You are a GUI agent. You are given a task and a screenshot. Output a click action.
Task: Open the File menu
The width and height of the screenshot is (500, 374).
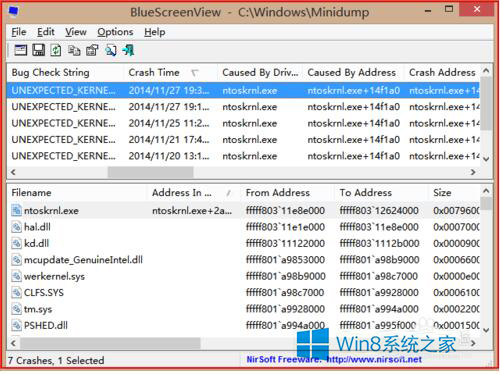pyautogui.click(x=19, y=32)
